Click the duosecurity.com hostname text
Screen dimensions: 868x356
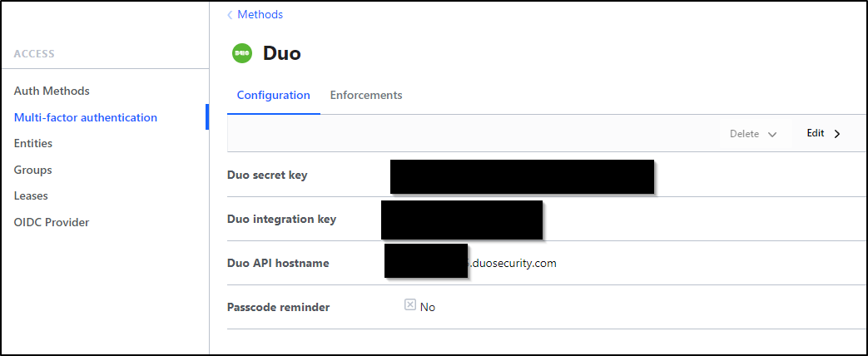coord(513,263)
